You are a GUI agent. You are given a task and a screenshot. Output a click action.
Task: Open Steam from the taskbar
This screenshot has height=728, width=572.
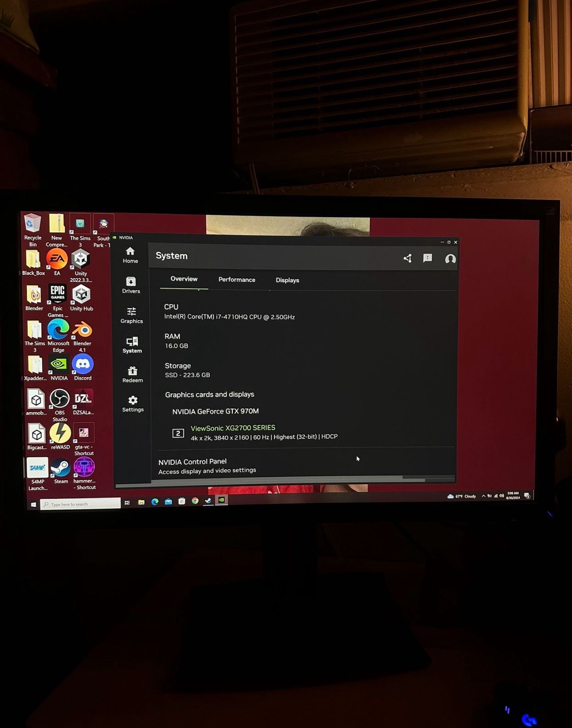tap(208, 500)
